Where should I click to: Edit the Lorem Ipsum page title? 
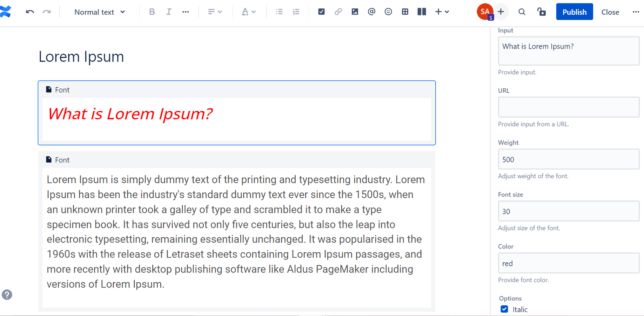pyautogui.click(x=81, y=57)
